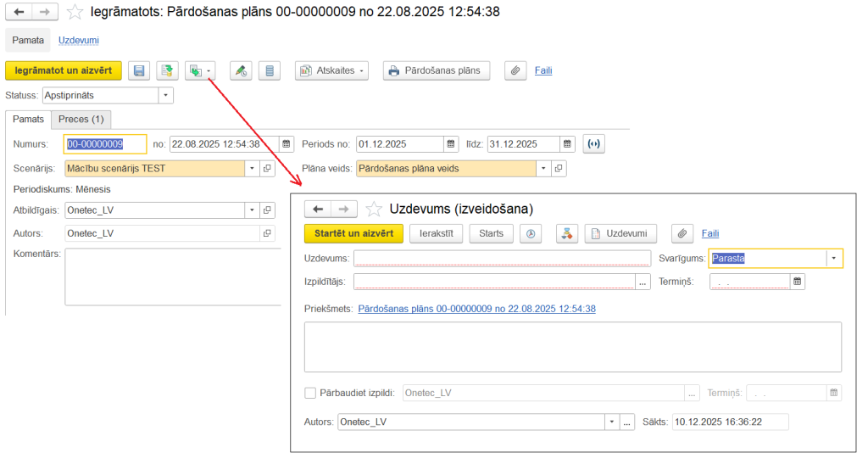Open the Svarīgums dropdown list
The height and width of the screenshot is (464, 868).
tap(834, 258)
